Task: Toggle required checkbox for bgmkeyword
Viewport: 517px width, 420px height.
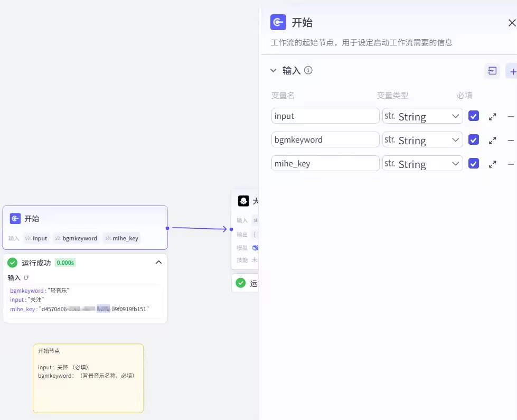Action: [x=474, y=140]
